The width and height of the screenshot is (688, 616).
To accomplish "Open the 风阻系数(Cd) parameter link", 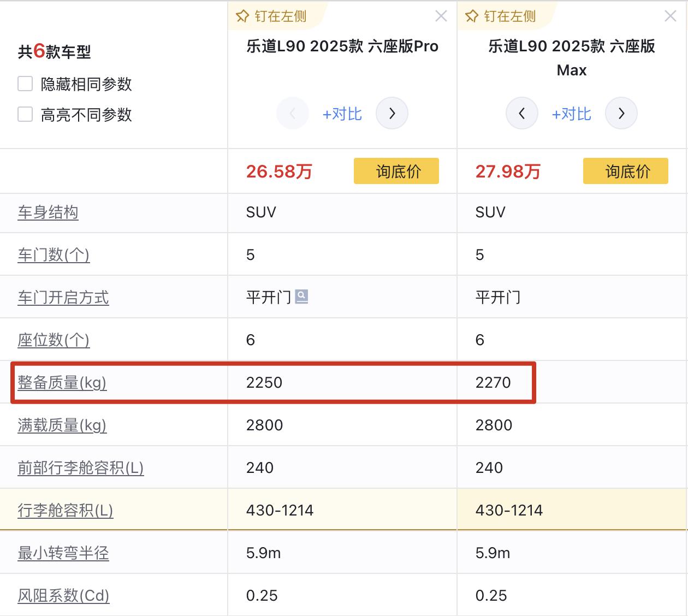I will coord(63,596).
